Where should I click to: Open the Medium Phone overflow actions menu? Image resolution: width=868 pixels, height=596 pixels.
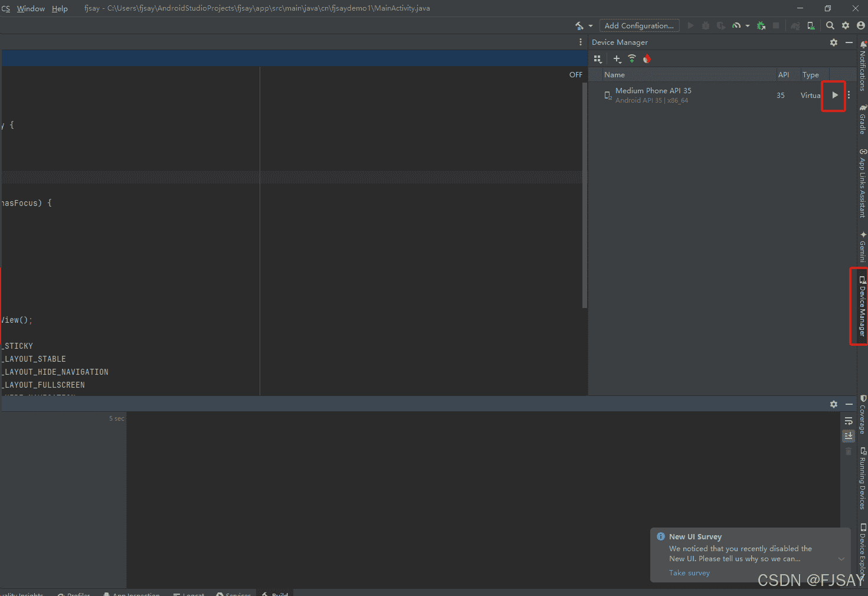coord(849,95)
